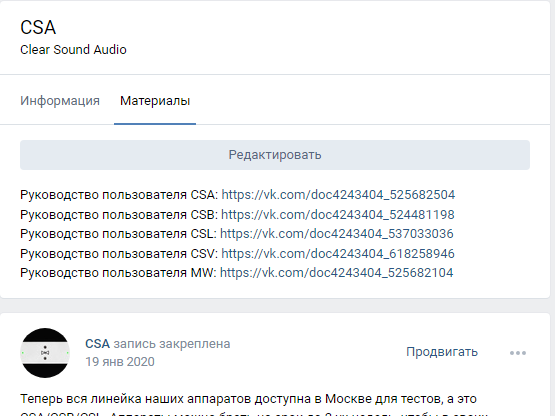Open the CSB user manual link
The width and height of the screenshot is (555, 416).
338,215
